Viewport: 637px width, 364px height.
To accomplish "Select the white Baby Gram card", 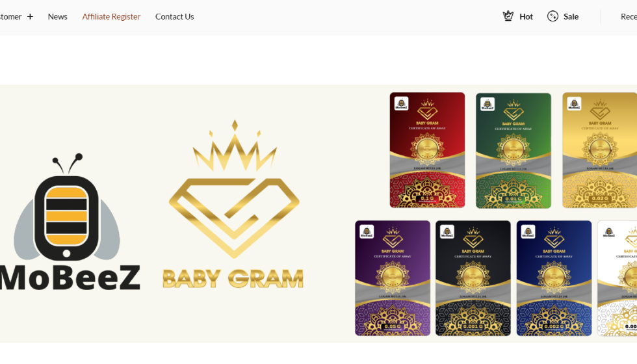I will coord(617,278).
